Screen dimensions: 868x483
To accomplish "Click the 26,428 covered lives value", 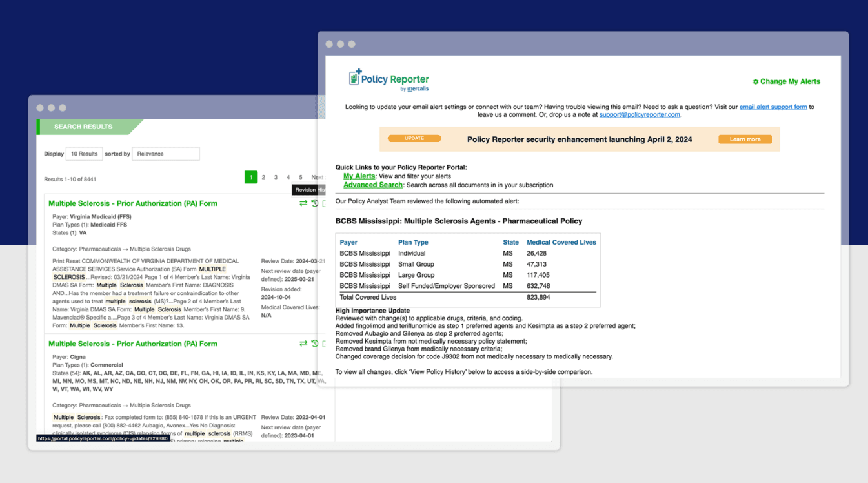I will (x=537, y=253).
